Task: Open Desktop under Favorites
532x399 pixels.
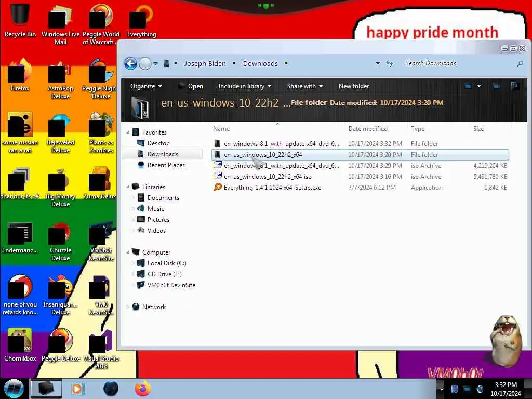Action: 158,143
